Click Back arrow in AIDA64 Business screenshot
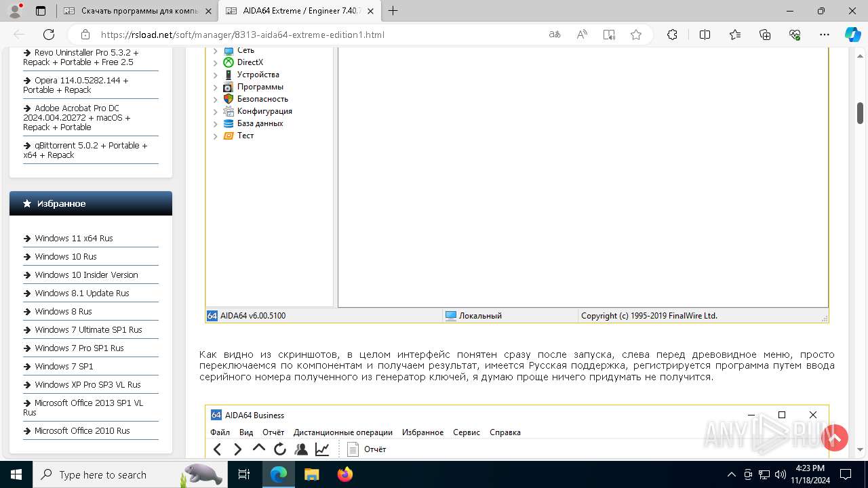 coord(218,449)
